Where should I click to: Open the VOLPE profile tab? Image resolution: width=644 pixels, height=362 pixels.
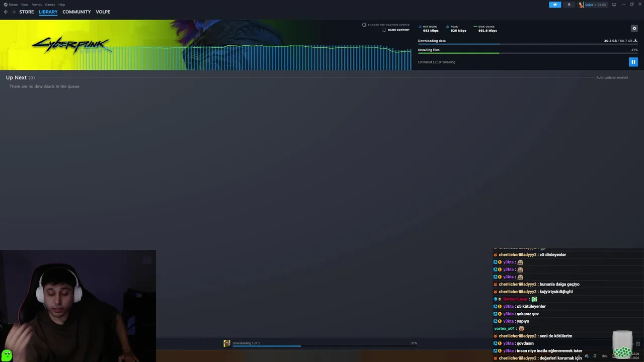(103, 12)
